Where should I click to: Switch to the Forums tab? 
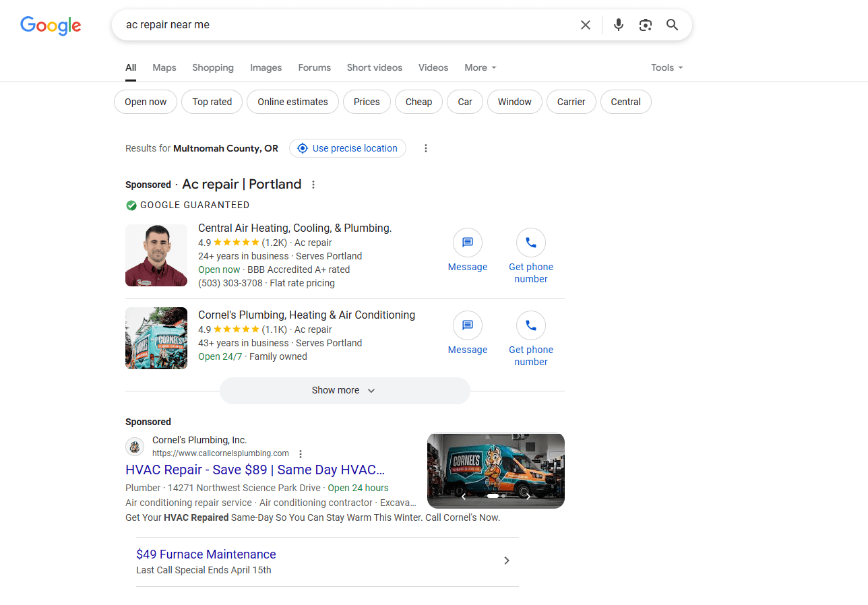tap(315, 67)
